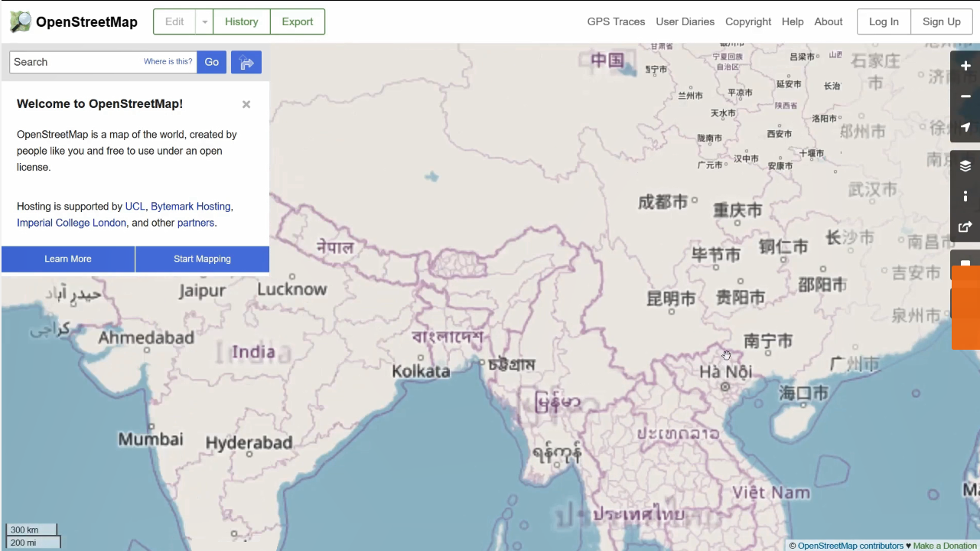Click the Start Mapping button
Screen dimensions: 980x551
tap(202, 259)
